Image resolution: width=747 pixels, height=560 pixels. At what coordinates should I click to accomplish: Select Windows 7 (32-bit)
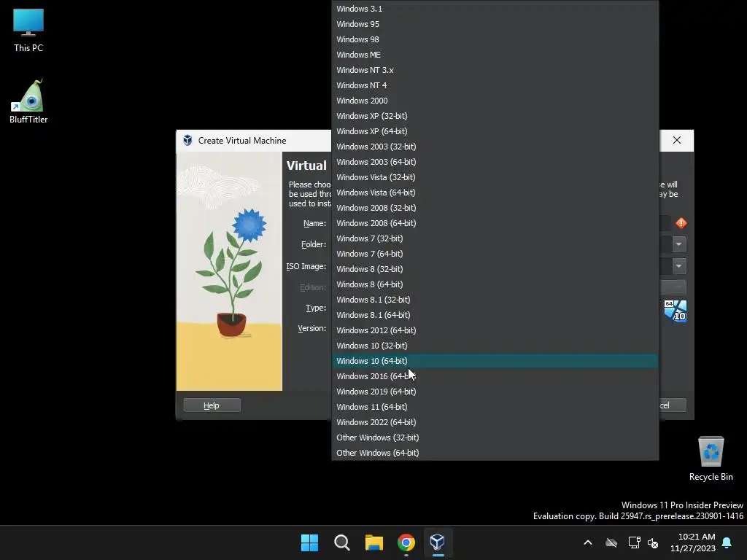[495, 238]
